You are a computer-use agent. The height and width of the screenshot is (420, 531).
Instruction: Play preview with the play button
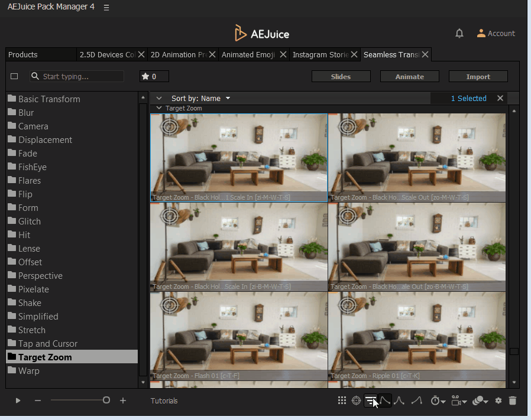tap(18, 401)
